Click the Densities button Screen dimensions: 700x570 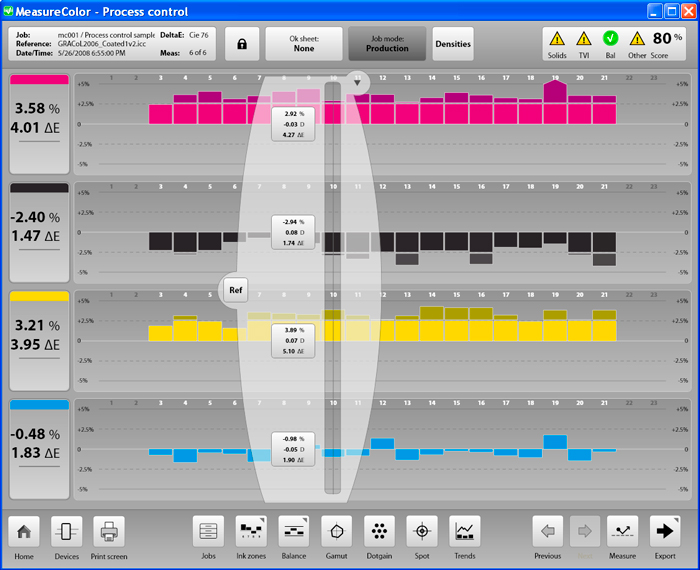pos(453,44)
